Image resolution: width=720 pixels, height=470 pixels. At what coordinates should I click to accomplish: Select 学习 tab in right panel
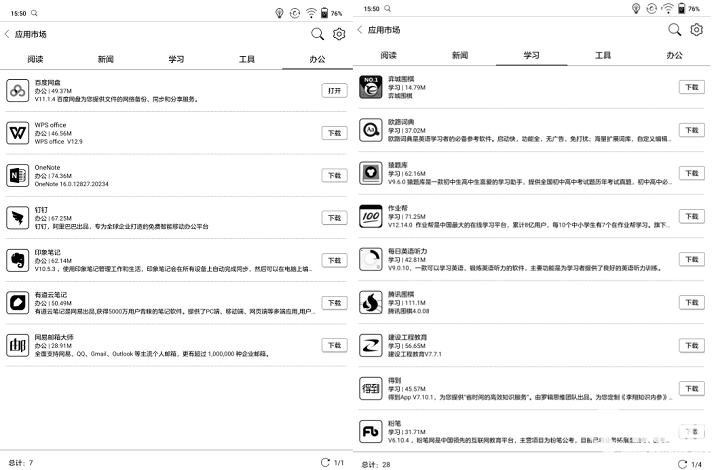531,55
